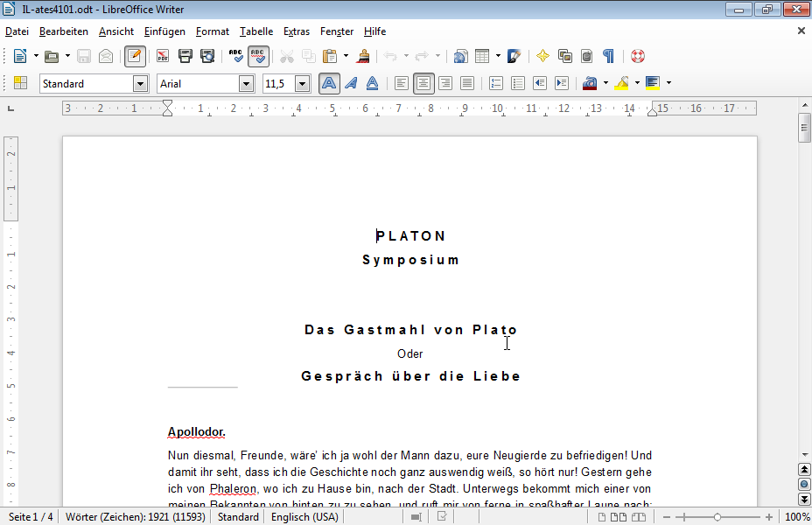This screenshot has width=812, height=525.
Task: Open the Format menu
Action: point(213,31)
